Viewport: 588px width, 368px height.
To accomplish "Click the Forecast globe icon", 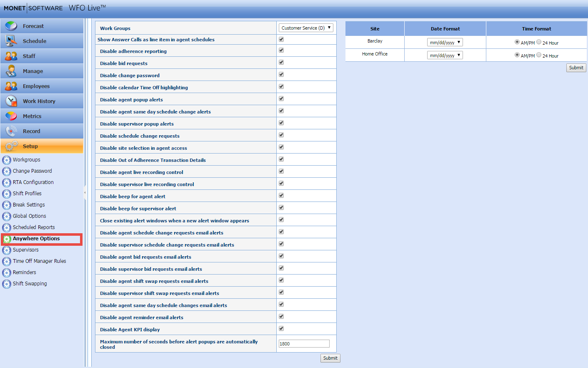I will point(11,26).
